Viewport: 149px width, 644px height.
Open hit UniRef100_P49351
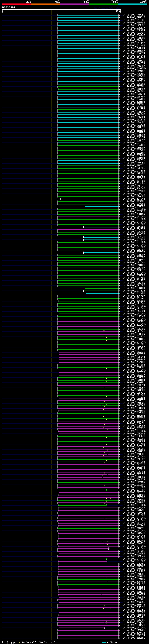tap(134, 15)
